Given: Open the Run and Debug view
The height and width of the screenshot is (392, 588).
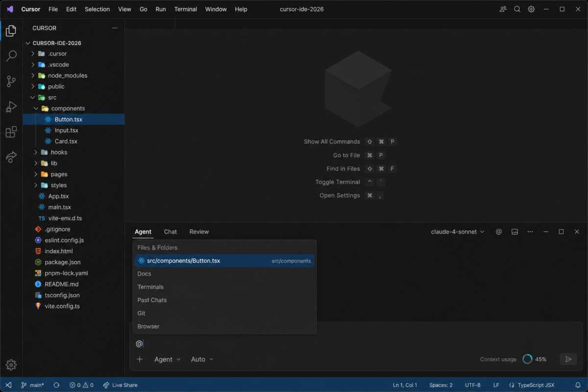Looking at the screenshot, I should pyautogui.click(x=11, y=107).
